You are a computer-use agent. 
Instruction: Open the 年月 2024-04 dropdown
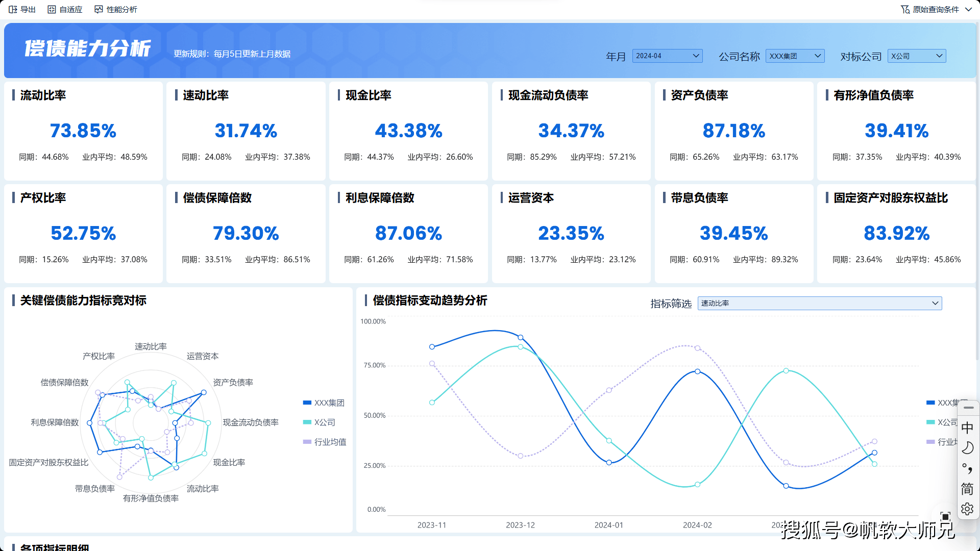click(x=667, y=56)
